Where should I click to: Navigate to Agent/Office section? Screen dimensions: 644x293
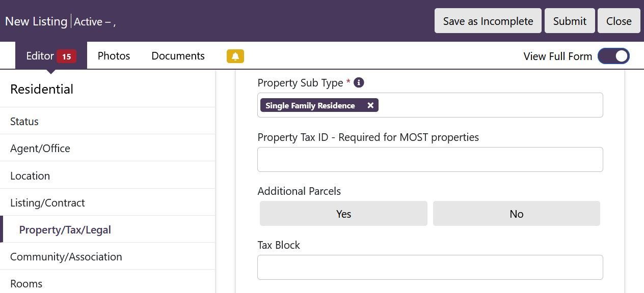[x=40, y=149]
